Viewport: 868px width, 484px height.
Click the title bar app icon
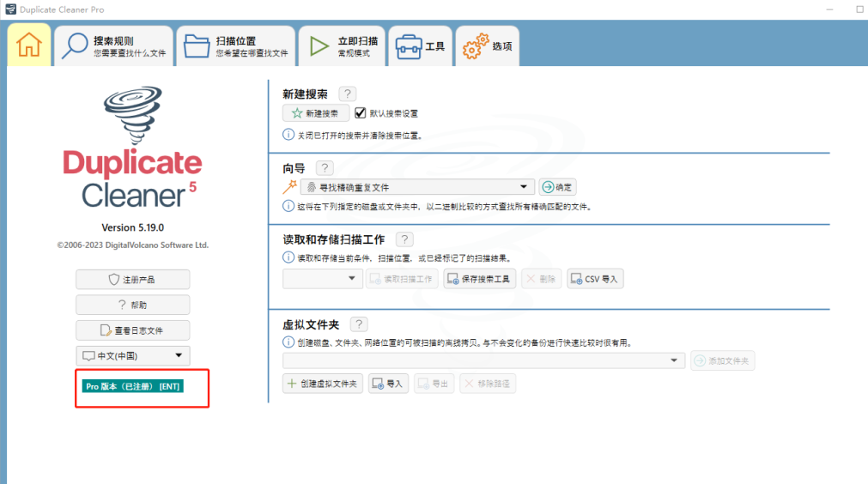pos(10,9)
